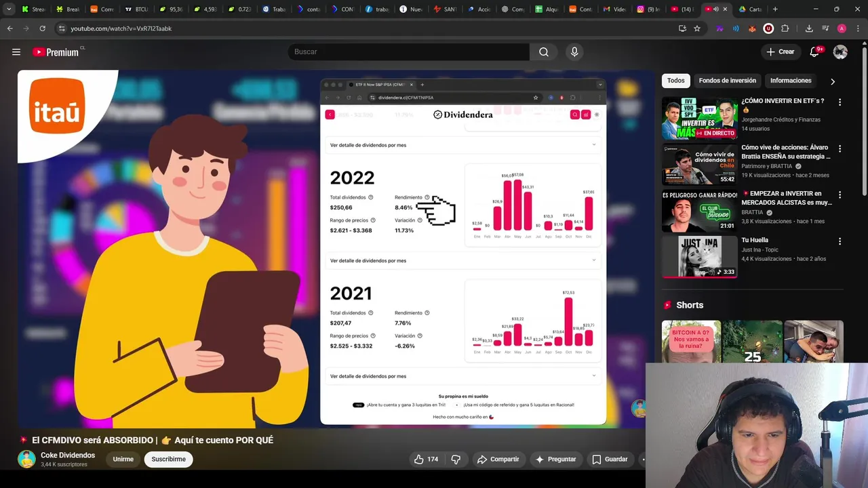Open the Chrome downloads icon
The height and width of the screenshot is (488, 868).
809,28
